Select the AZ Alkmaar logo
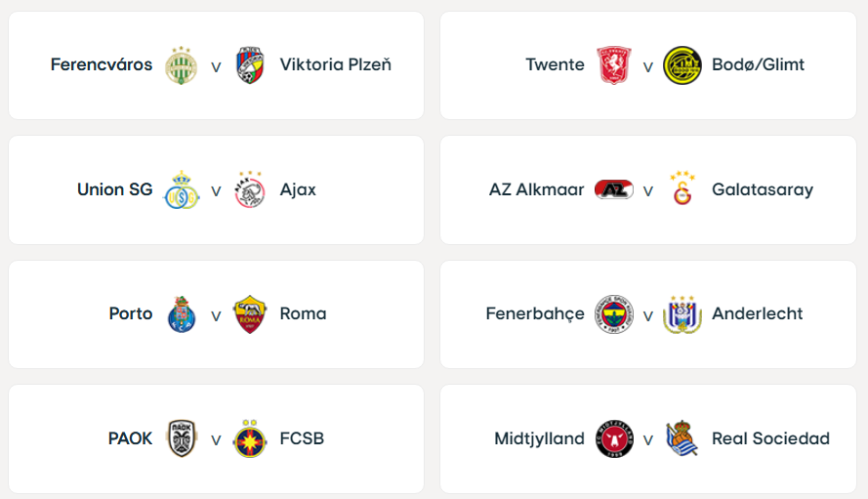Image resolution: width=868 pixels, height=499 pixels. [613, 189]
